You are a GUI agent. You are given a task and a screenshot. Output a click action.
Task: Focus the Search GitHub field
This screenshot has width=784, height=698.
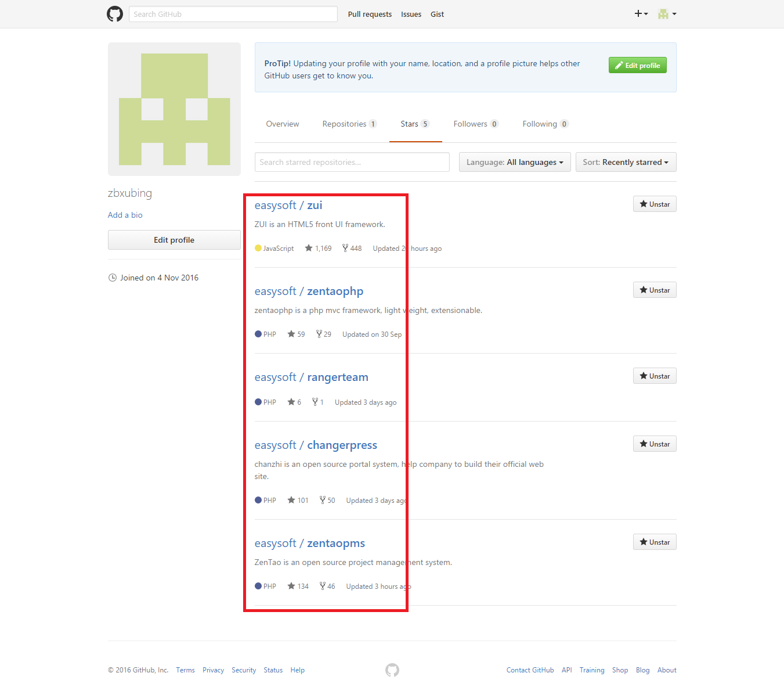[233, 14]
